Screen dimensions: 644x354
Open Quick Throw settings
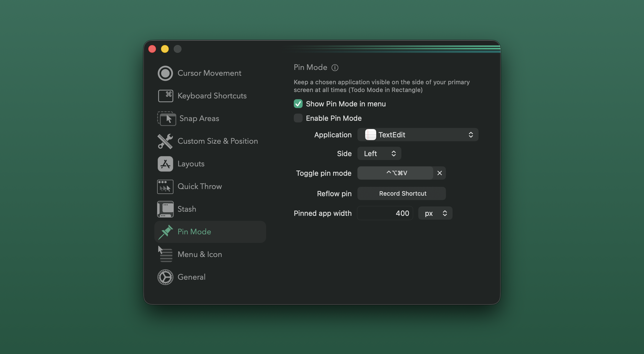(210, 187)
